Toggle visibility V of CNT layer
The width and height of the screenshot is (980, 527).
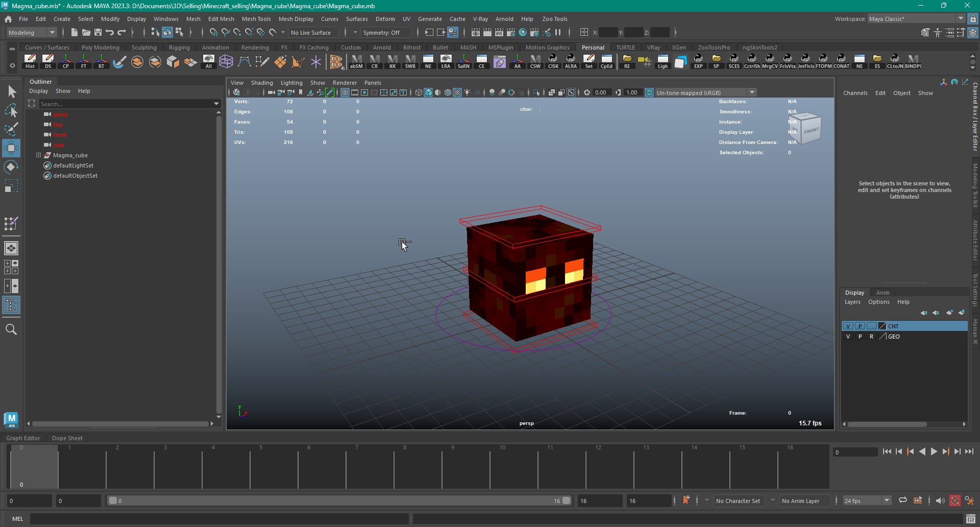pyautogui.click(x=848, y=326)
